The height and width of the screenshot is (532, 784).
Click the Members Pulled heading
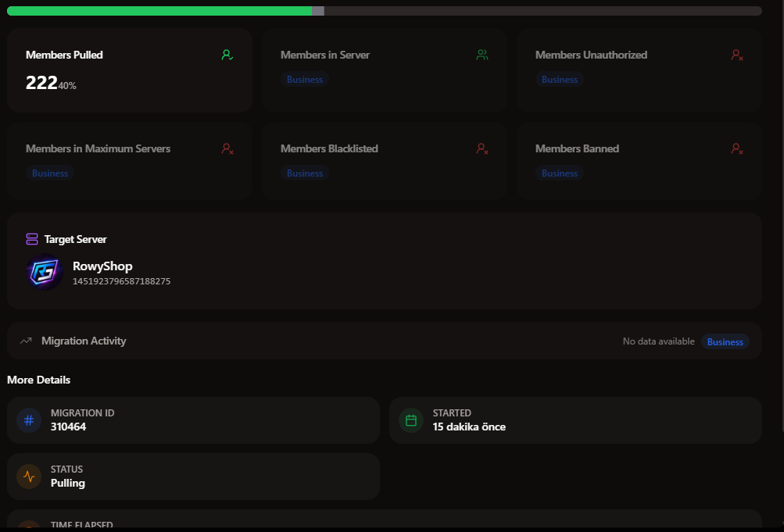click(x=64, y=55)
